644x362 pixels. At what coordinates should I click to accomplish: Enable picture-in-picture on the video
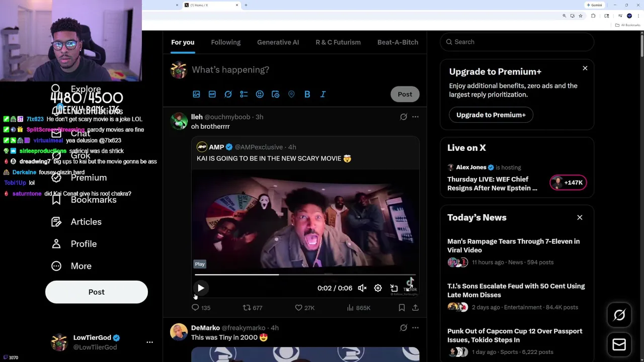[x=394, y=288]
